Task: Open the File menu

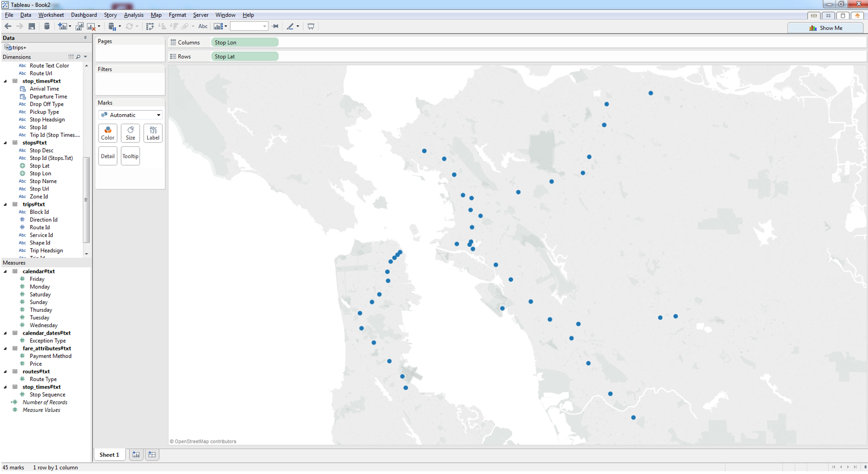Action: click(9, 15)
